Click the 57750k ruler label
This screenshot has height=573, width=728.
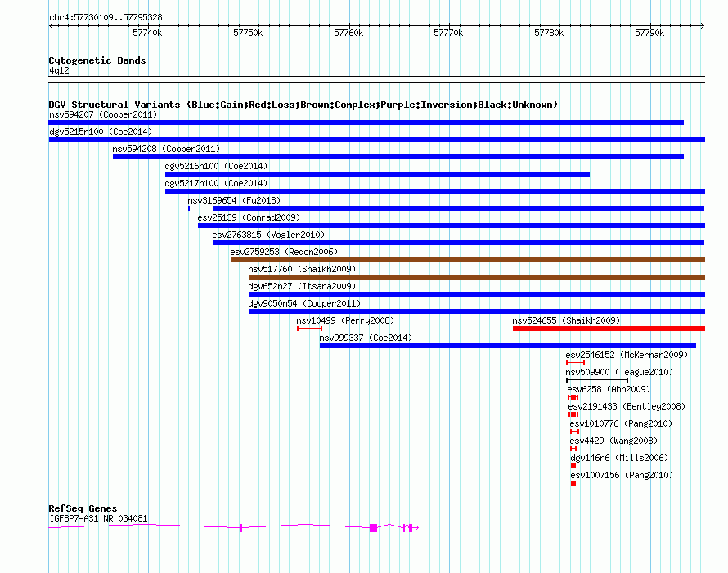tap(248, 33)
